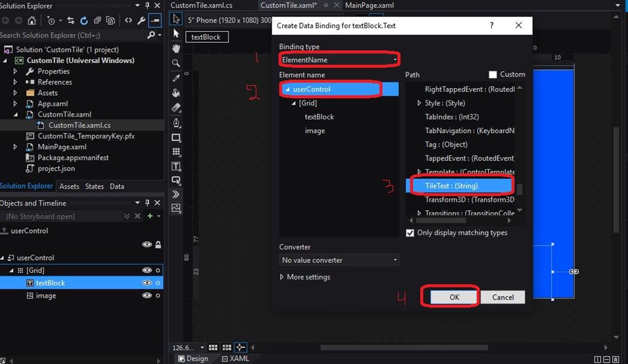Image resolution: width=628 pixels, height=364 pixels.
Task: Open the Pending Changes Filter clock icon
Action: pyautogui.click(x=51, y=20)
